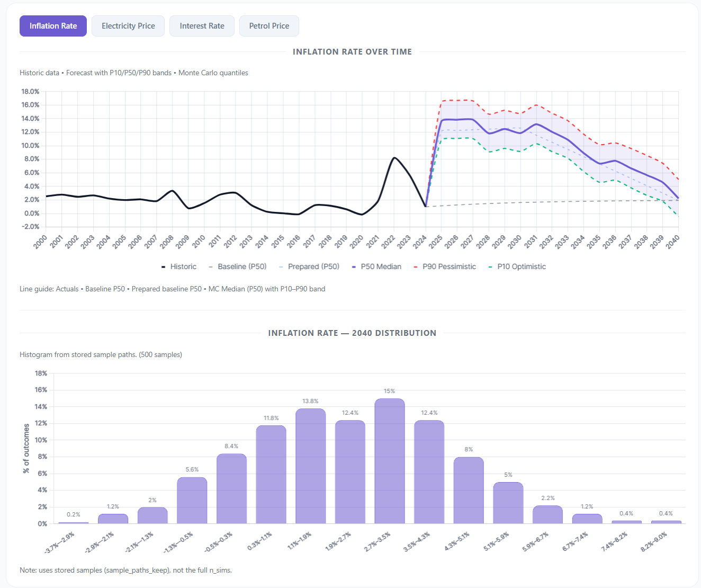Toggle the P10 Optimistic legend item

click(517, 266)
